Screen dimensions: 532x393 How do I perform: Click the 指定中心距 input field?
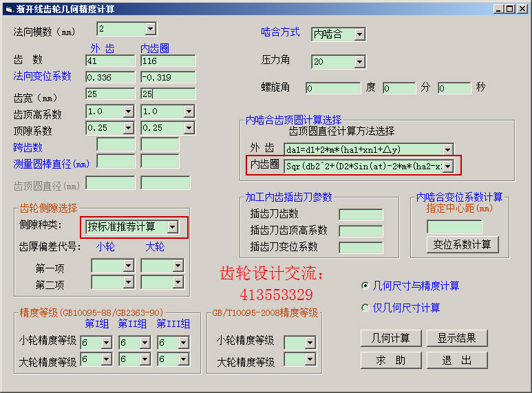point(454,226)
